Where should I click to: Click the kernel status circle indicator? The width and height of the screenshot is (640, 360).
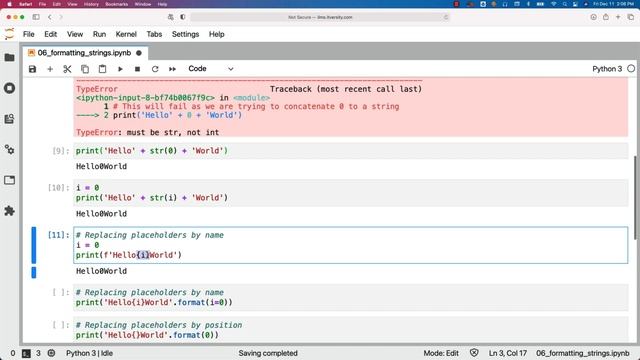click(631, 69)
